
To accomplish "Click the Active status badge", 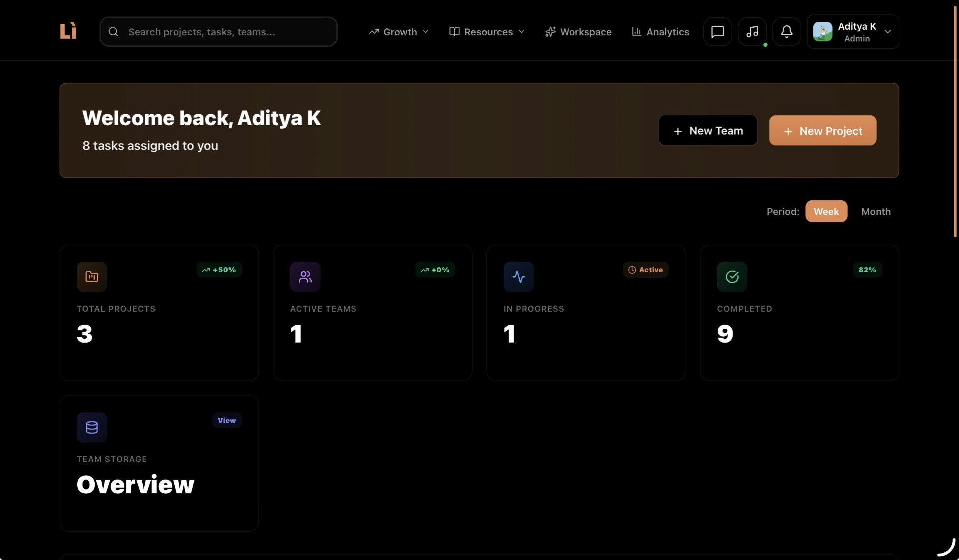I will point(645,269).
